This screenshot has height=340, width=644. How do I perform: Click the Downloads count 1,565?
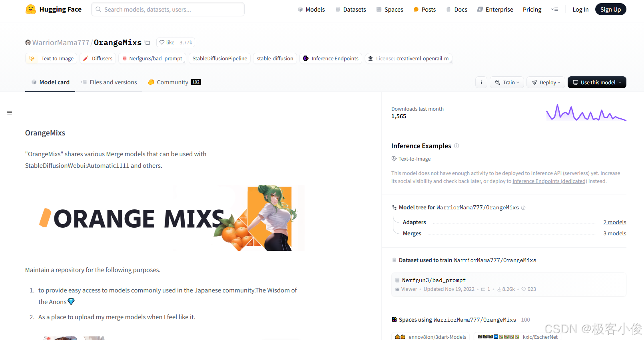point(399,116)
